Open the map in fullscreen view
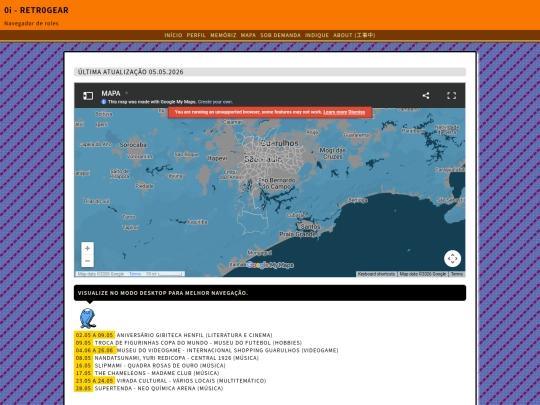This screenshot has height=405, width=540. pyautogui.click(x=451, y=96)
